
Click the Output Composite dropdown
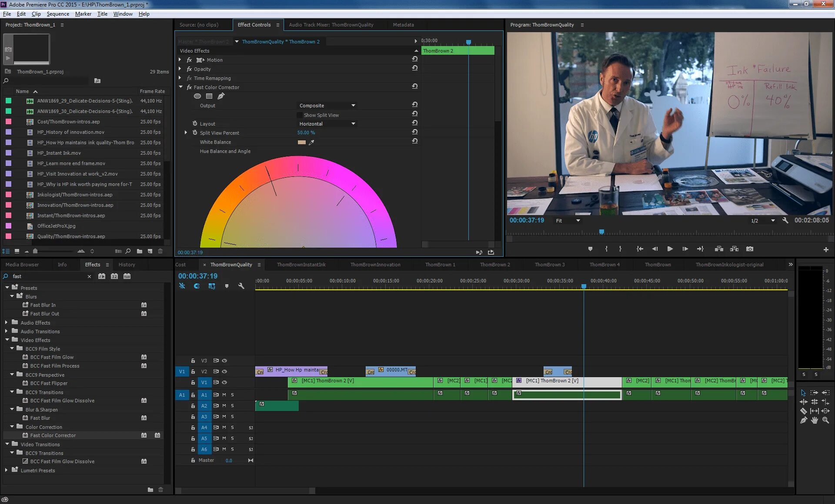click(327, 106)
